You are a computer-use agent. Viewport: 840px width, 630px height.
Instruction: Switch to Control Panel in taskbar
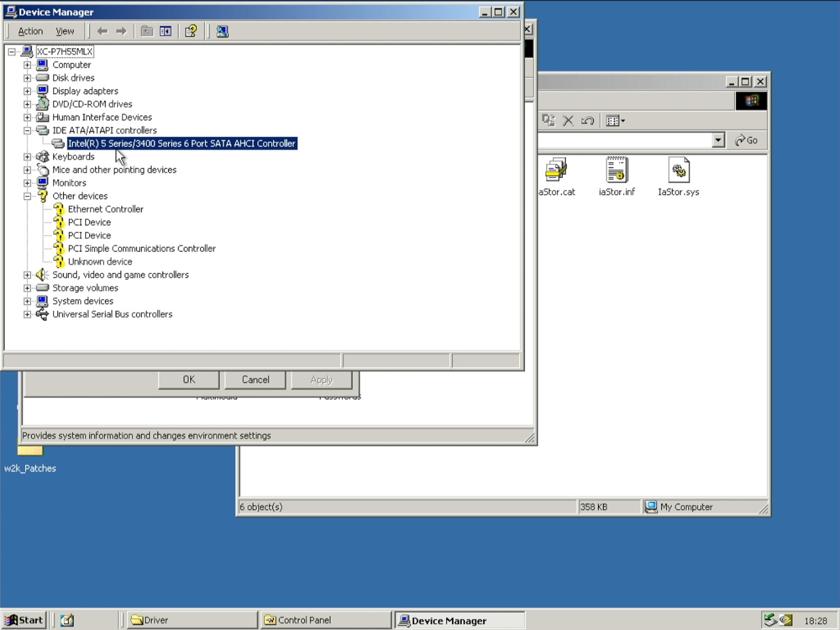click(x=327, y=620)
